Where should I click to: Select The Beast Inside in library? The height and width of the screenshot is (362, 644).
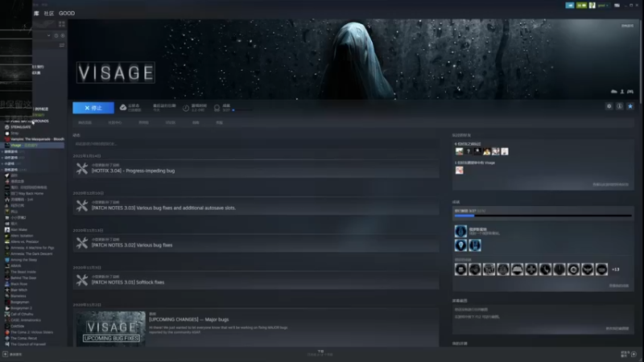[23, 272]
